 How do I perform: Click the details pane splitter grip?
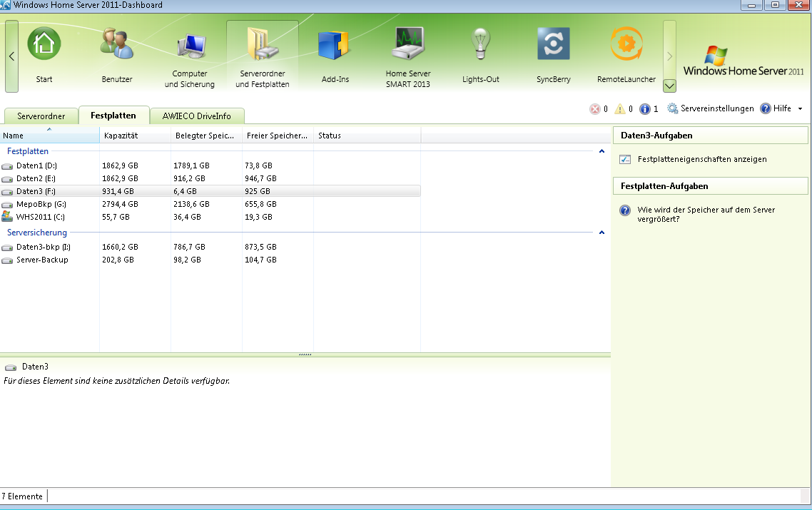305,355
